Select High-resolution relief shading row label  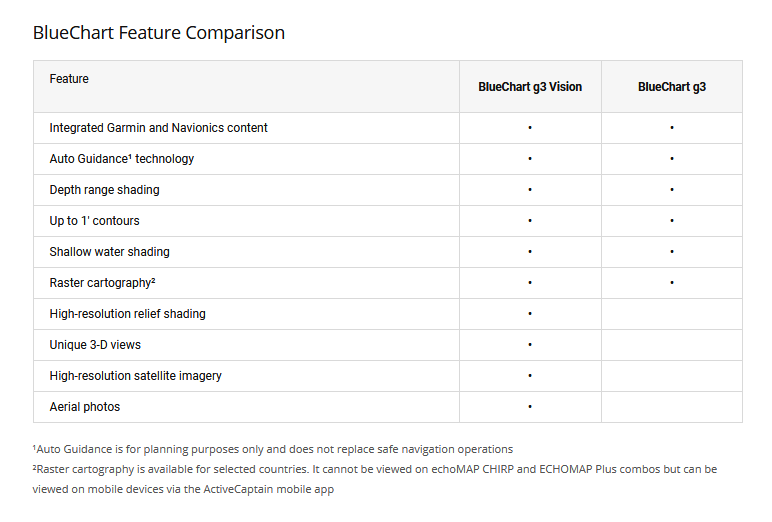[x=127, y=314]
